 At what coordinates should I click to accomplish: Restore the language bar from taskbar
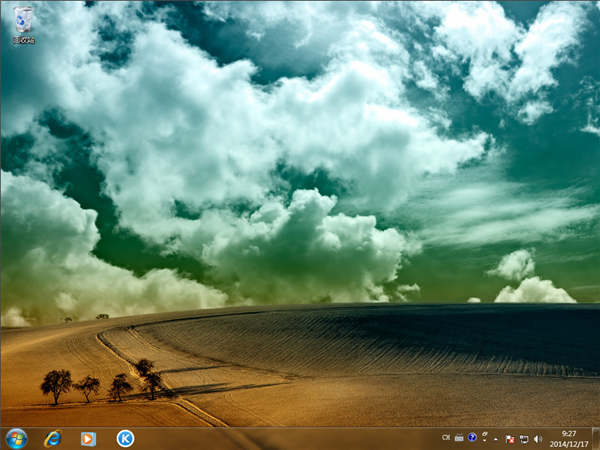coord(484,434)
